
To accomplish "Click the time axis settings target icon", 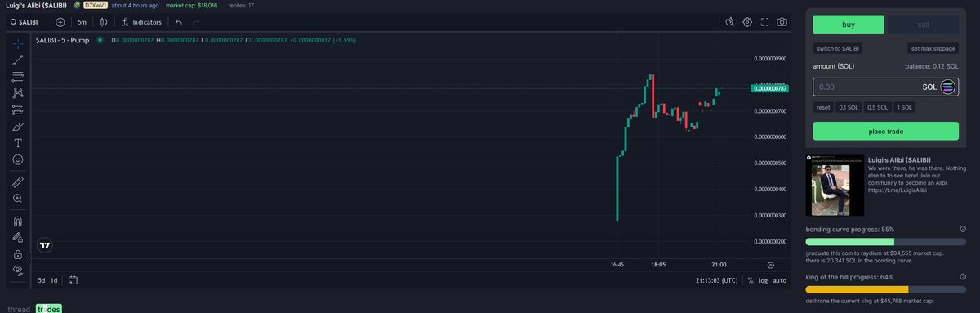I will [770, 265].
